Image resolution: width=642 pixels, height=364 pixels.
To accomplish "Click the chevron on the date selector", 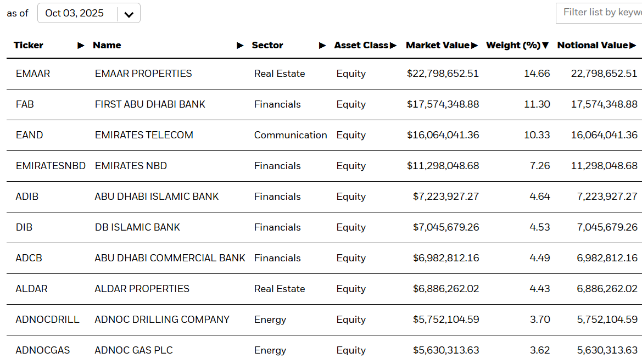I will pos(129,13).
